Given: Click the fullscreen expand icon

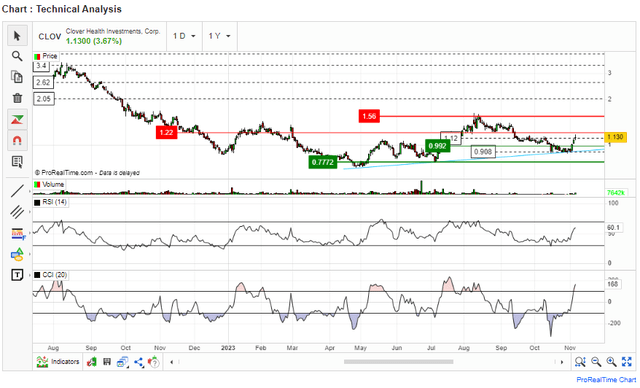Looking at the screenshot, I should 627,362.
